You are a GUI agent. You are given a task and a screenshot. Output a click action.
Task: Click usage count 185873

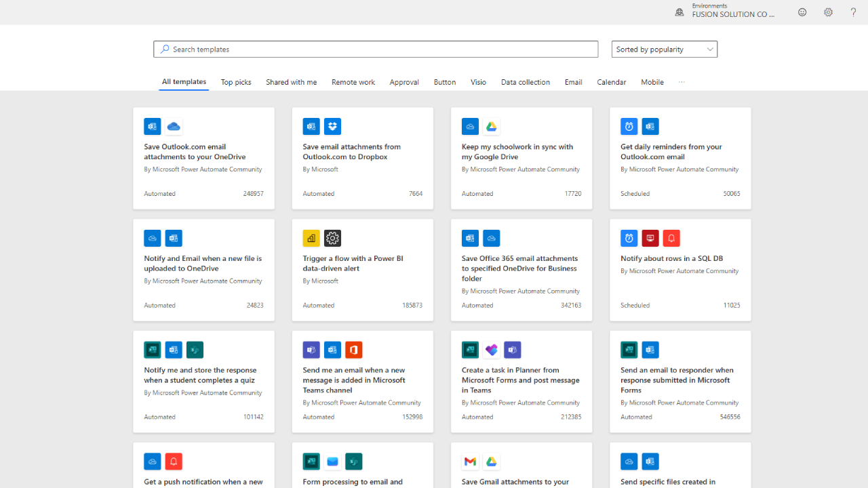tap(412, 305)
